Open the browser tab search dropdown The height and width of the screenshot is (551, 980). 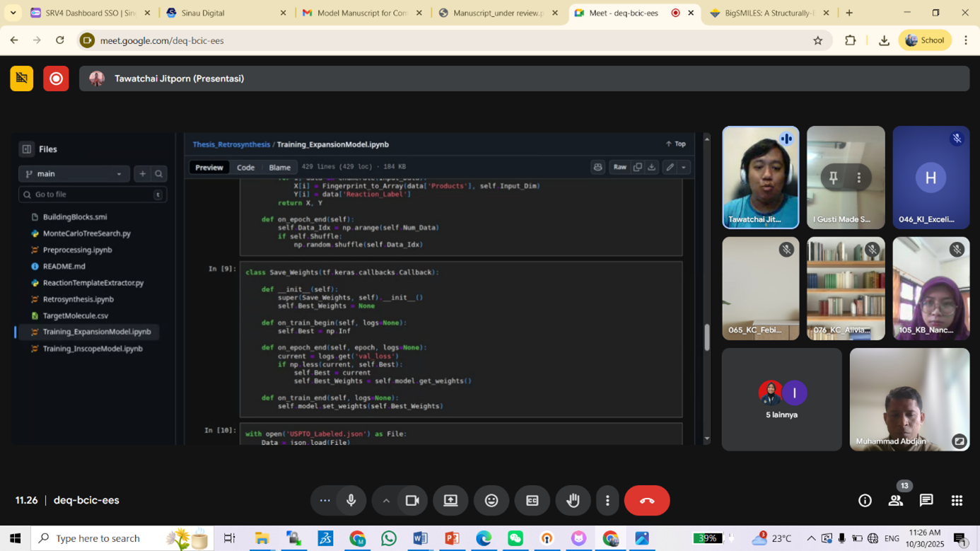[x=13, y=13]
